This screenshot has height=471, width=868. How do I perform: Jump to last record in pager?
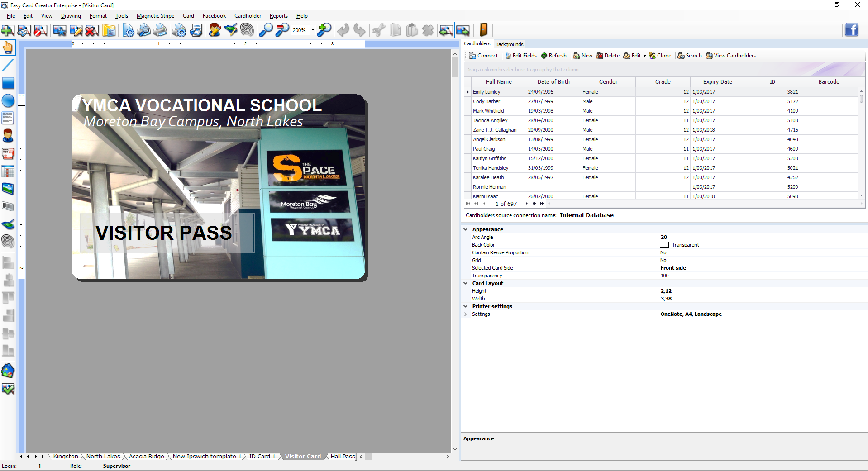[x=543, y=204]
